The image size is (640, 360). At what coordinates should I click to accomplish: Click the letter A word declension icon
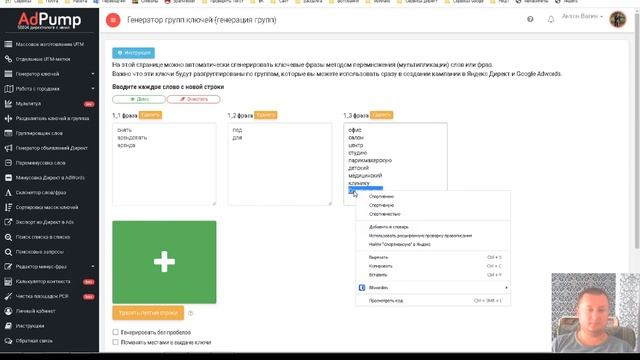(8, 193)
